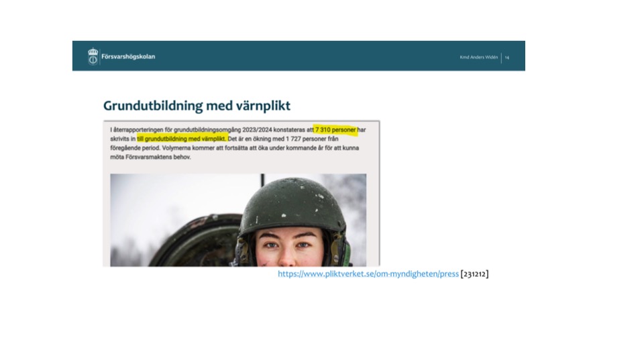Click 'Kmd Anders Widén' author text
The height and width of the screenshot is (362, 644).
click(x=478, y=57)
